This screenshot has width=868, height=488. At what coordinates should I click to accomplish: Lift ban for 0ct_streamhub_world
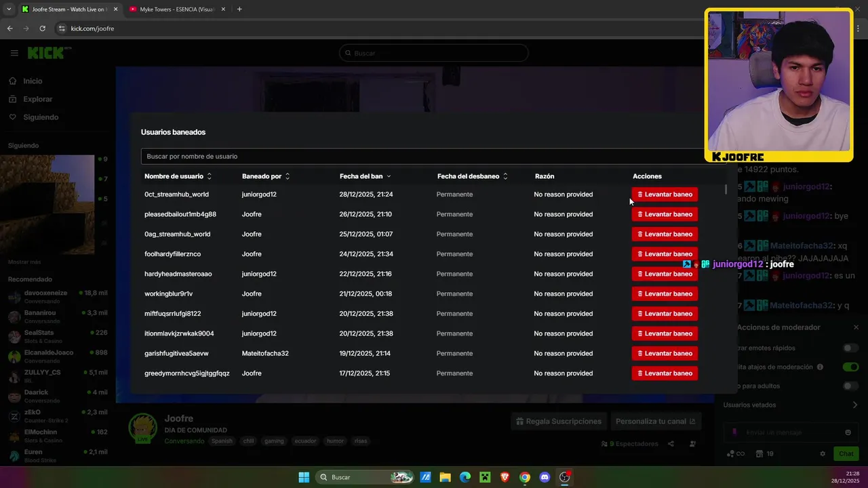(x=665, y=195)
